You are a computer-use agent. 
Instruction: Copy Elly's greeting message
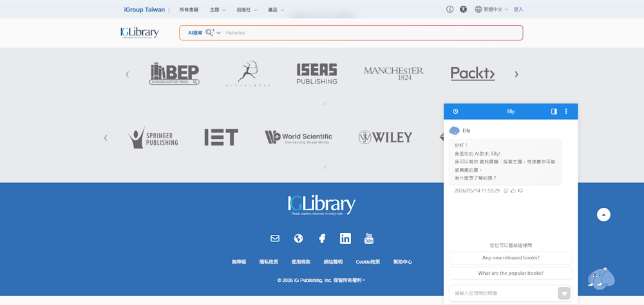point(506,191)
